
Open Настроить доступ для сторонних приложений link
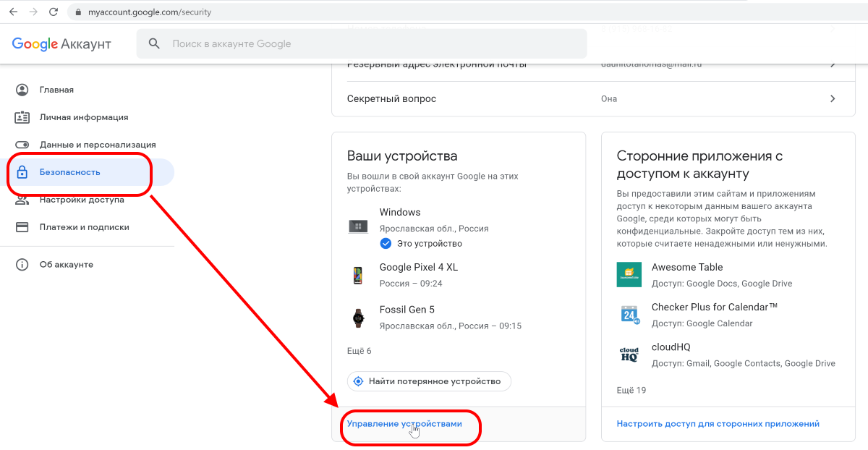(x=718, y=424)
